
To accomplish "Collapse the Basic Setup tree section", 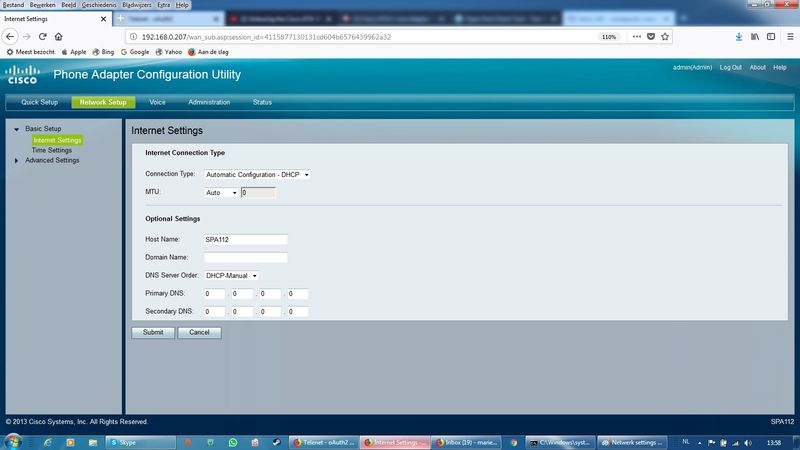I will coord(16,129).
